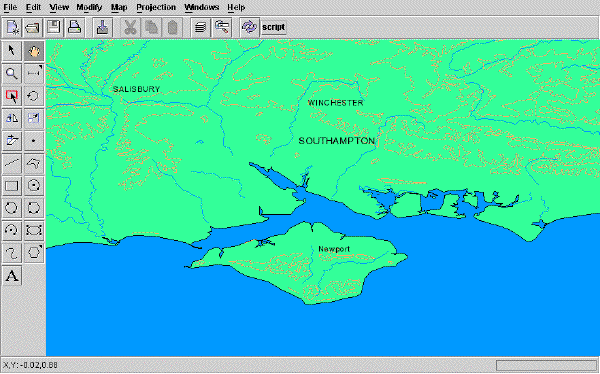Screen dimensions: 600x374
Task: Select the multi-point circle tool
Action: [x=34, y=208]
